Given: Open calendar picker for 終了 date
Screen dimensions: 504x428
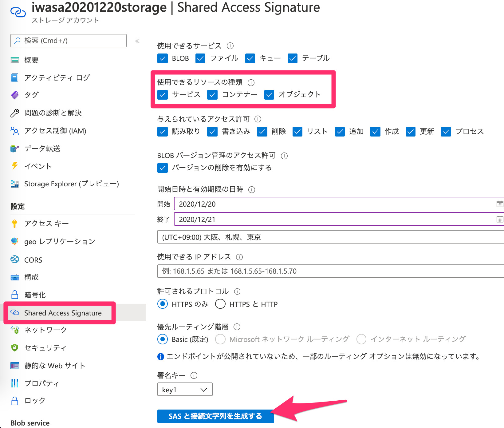Looking at the screenshot, I should pos(500,219).
